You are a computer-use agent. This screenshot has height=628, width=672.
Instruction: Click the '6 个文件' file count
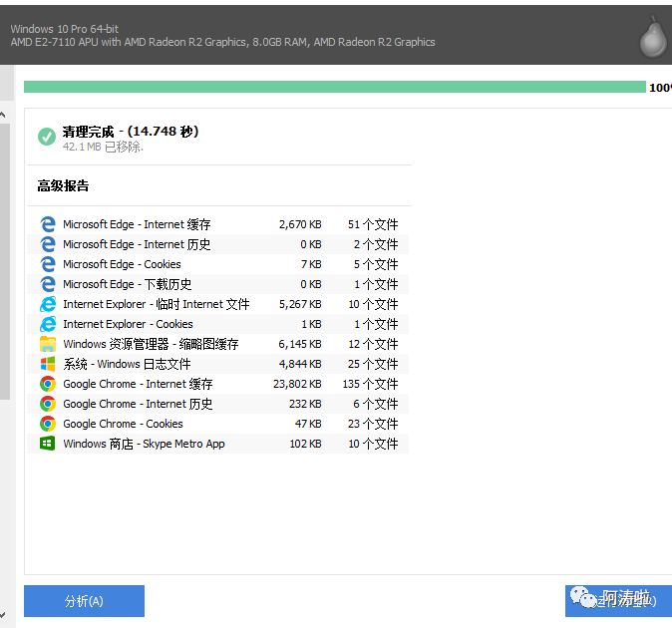[x=376, y=404]
